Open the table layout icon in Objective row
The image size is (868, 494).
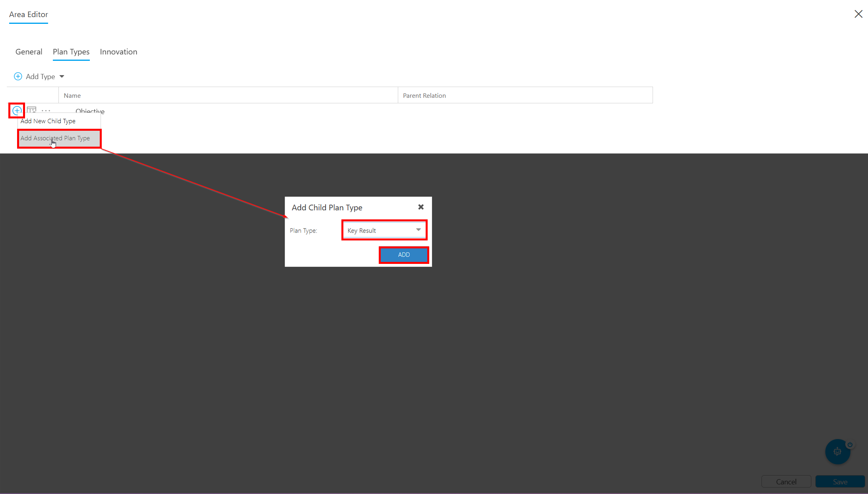click(x=32, y=110)
